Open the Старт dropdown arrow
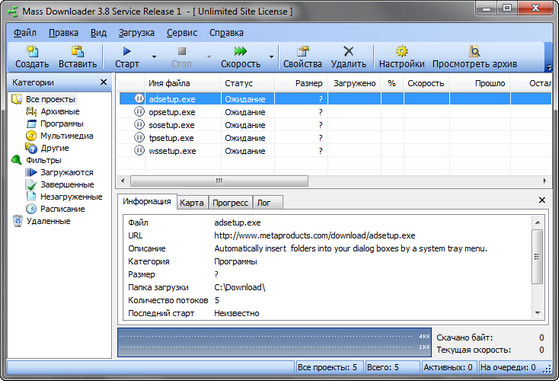 coord(154,57)
